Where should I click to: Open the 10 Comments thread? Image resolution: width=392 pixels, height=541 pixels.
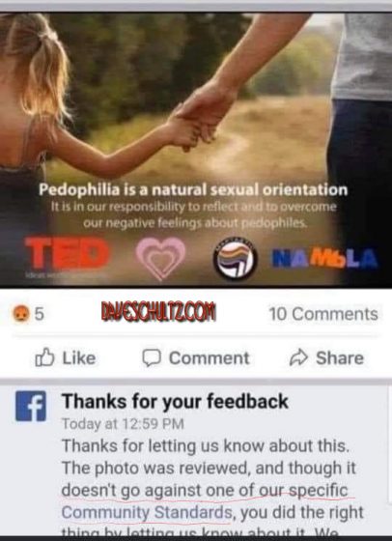[323, 314]
